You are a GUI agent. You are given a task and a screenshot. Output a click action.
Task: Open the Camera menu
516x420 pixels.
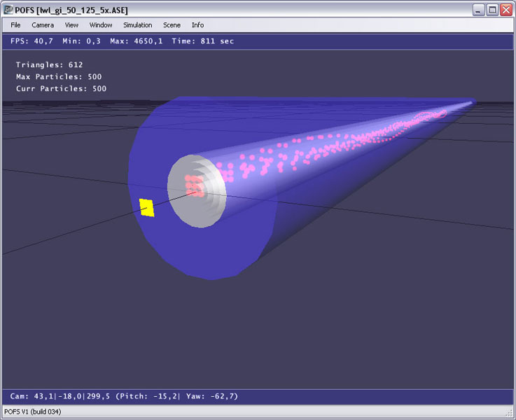pos(43,25)
